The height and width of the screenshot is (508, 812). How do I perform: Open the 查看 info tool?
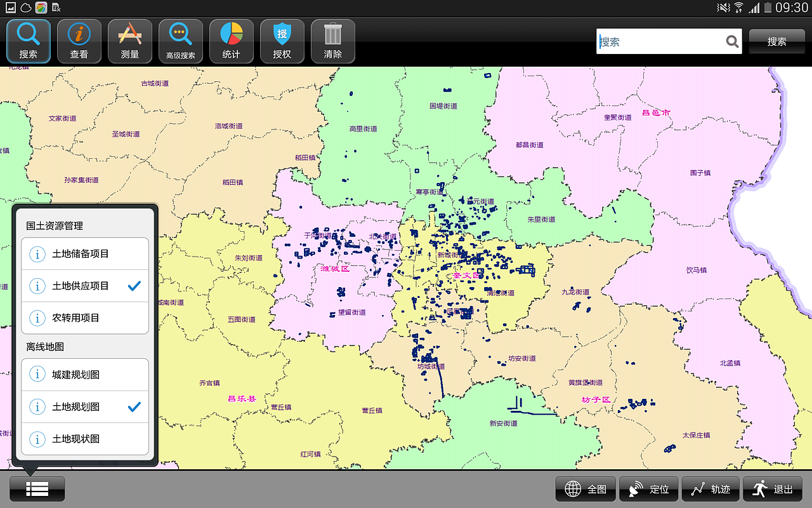pos(79,41)
